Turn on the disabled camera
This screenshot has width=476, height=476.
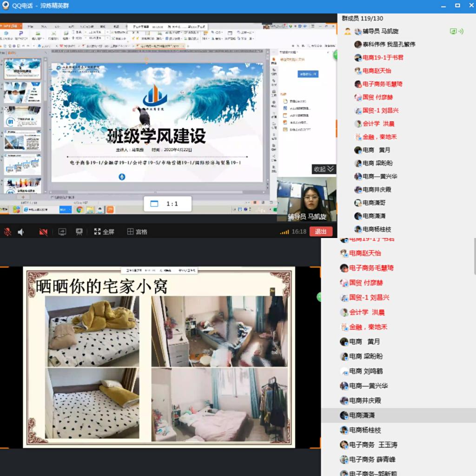43,232
